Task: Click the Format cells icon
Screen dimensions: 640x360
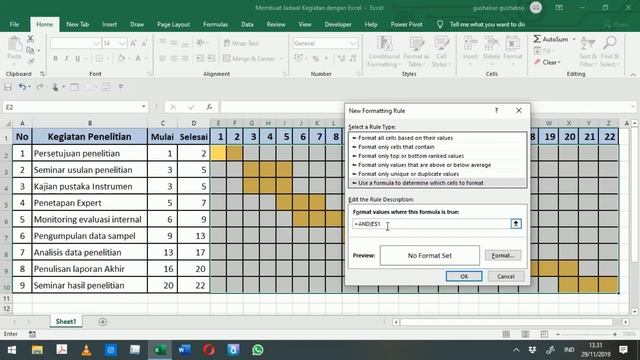Action: click(x=513, y=42)
